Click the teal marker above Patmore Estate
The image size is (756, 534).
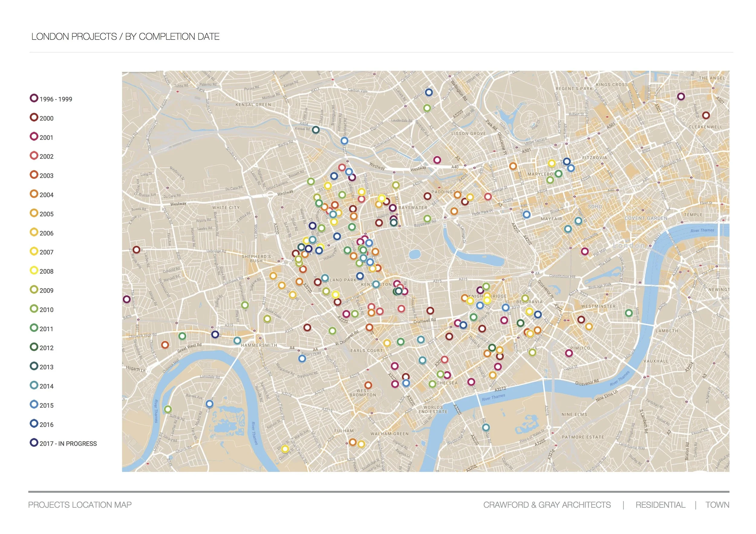pos(486,428)
